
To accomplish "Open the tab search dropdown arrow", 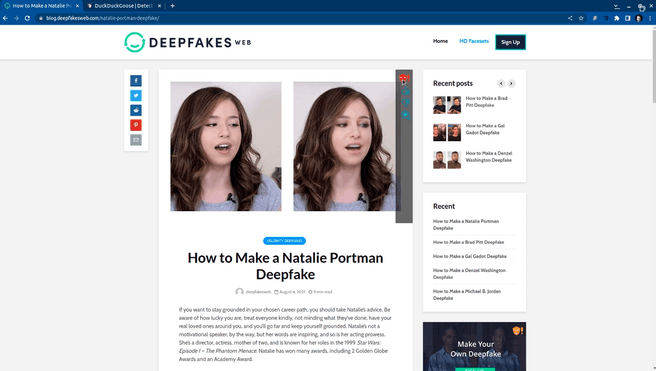I will [x=617, y=6].
